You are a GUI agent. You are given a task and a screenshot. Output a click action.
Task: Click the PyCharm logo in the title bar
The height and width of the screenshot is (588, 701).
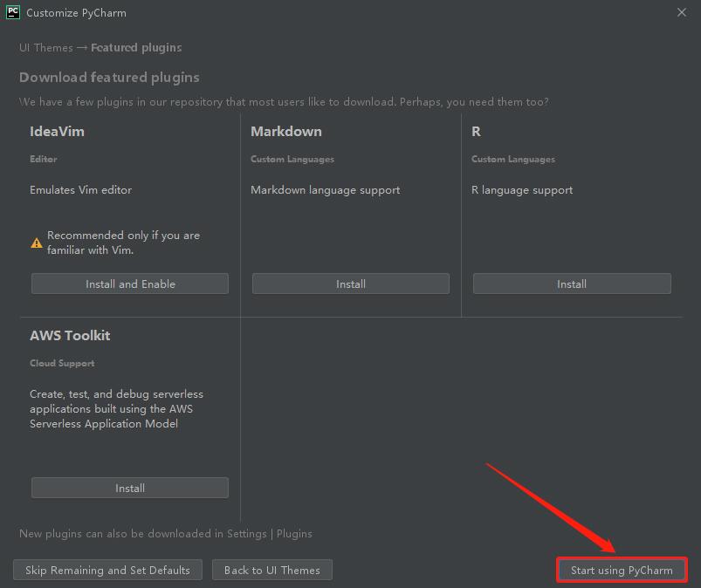click(12, 12)
